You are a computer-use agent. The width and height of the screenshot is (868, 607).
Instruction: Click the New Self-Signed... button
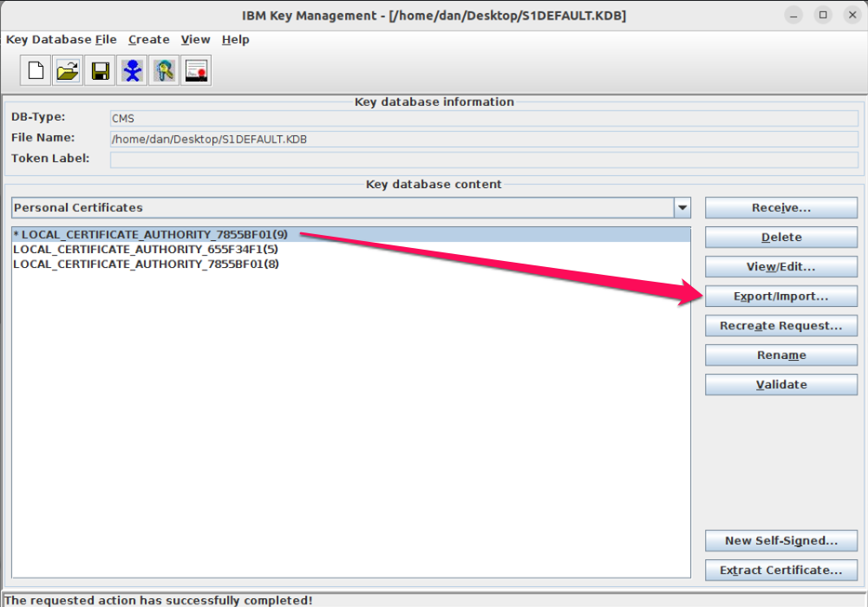click(x=780, y=541)
